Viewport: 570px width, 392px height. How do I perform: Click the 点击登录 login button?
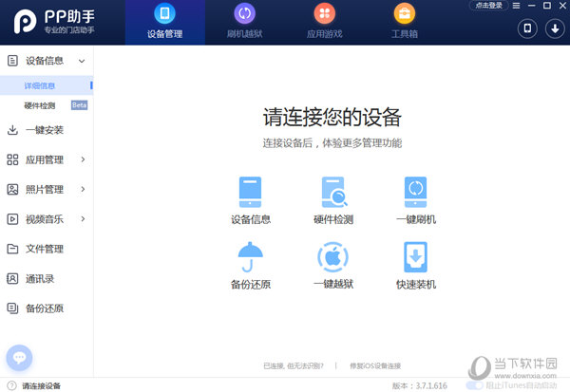(486, 6)
